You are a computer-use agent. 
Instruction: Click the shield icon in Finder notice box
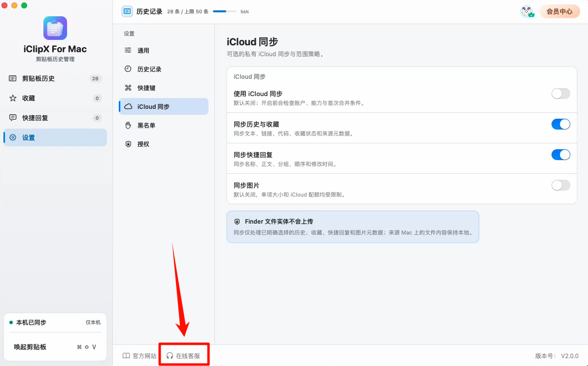[237, 221]
